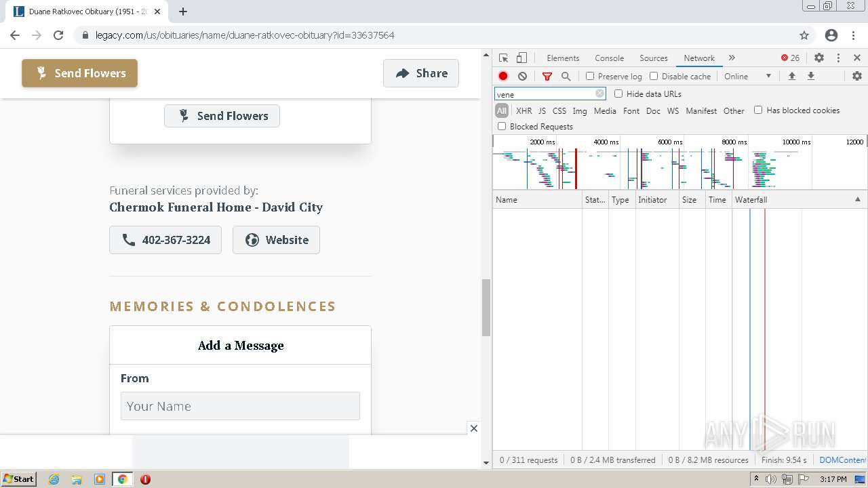Filter requests by All

tap(502, 110)
